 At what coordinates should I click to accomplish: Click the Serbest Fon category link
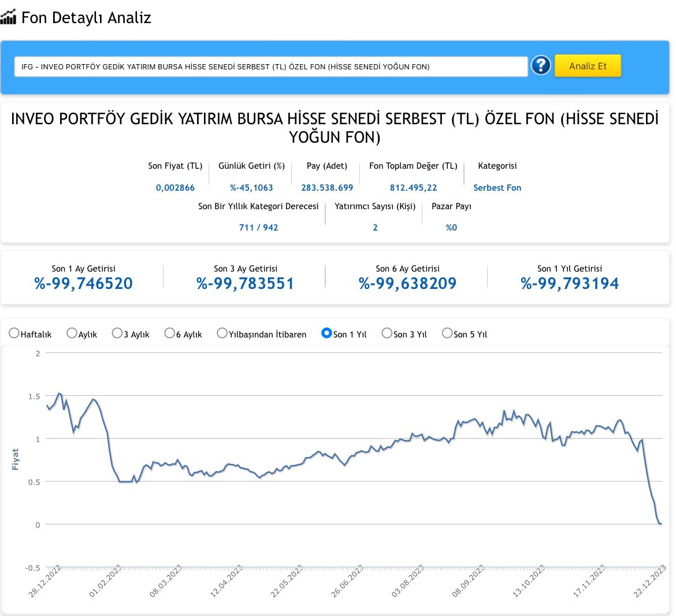[x=497, y=187]
